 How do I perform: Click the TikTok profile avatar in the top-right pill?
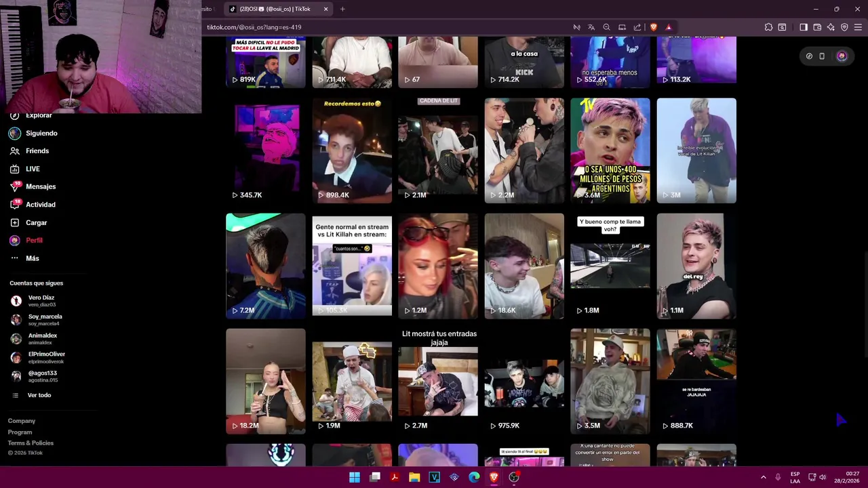point(842,56)
